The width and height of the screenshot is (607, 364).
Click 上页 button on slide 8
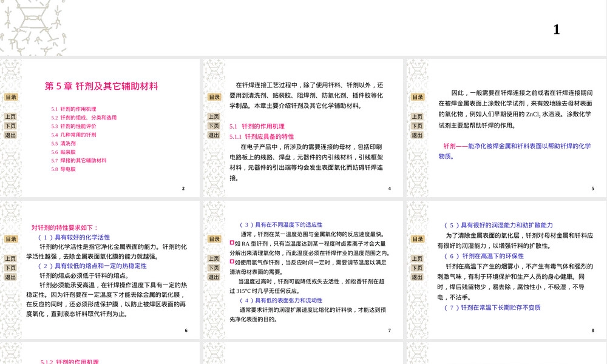click(x=417, y=258)
